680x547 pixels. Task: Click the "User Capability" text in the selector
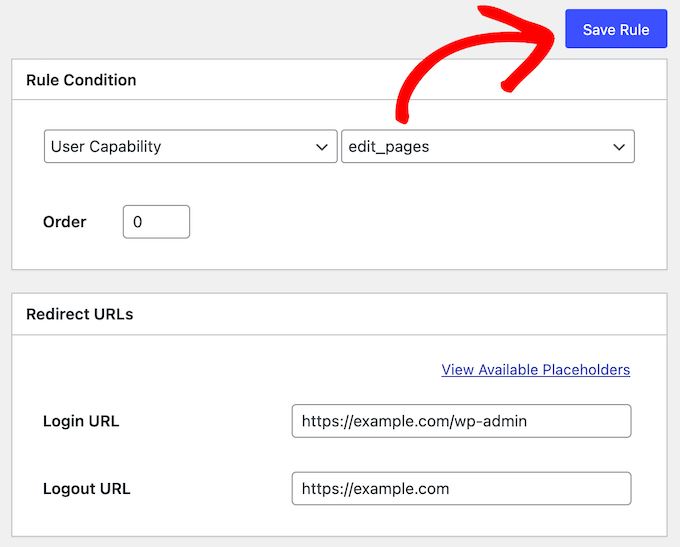[x=106, y=146]
